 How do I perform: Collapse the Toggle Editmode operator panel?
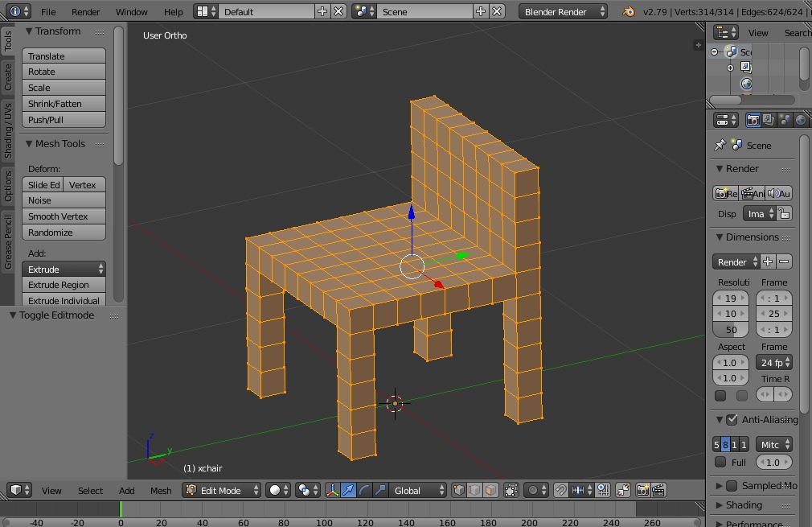pyautogui.click(x=13, y=315)
